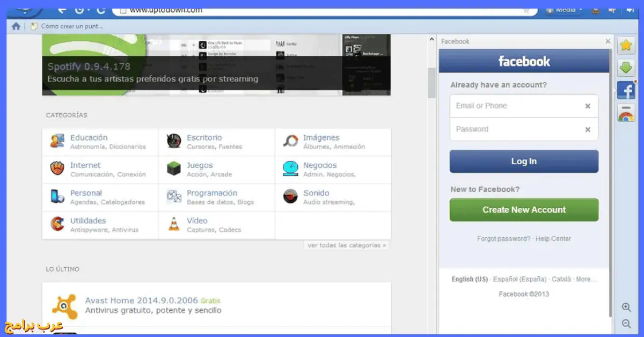Click the main page vertical scrollbar thumb
This screenshot has height=337, width=644.
point(431,83)
